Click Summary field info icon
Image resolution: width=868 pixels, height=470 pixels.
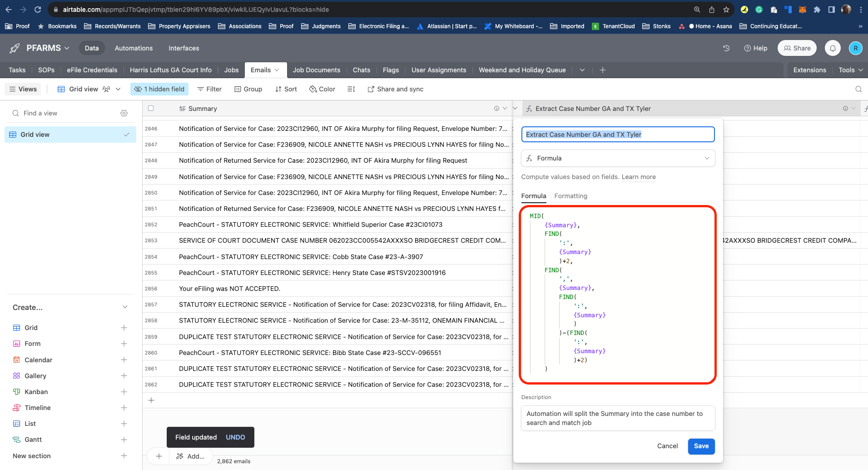pos(496,109)
